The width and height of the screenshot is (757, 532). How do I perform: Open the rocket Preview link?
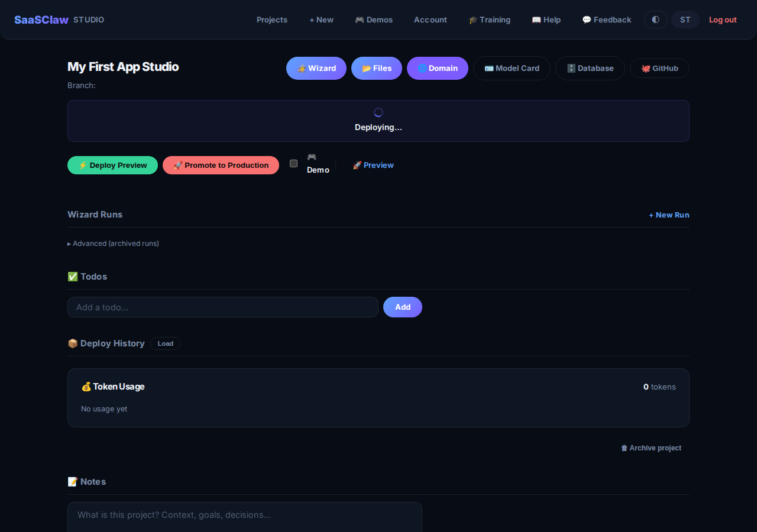(373, 165)
